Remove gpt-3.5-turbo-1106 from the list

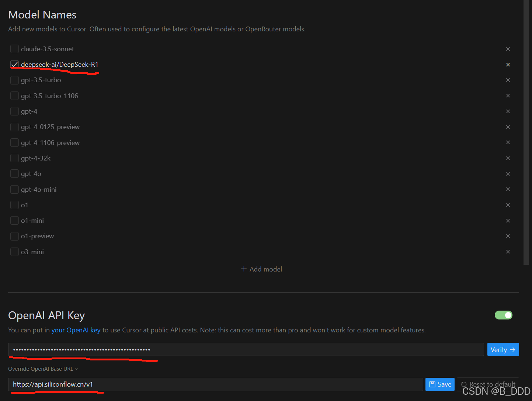click(x=508, y=96)
